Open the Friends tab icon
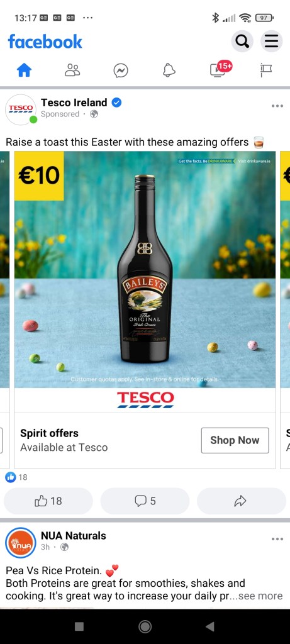 (x=72, y=70)
